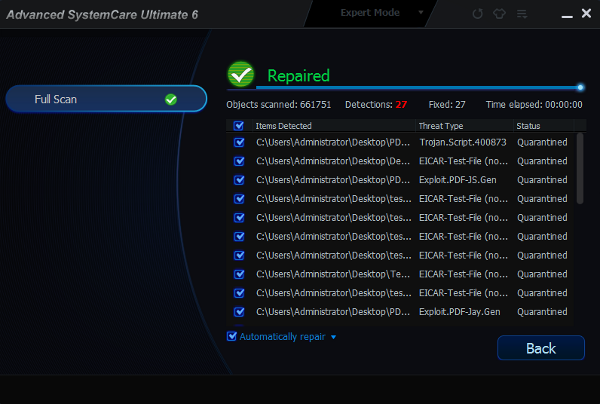Click the green Repaired checkmark icon
600x404 pixels.
tap(241, 74)
